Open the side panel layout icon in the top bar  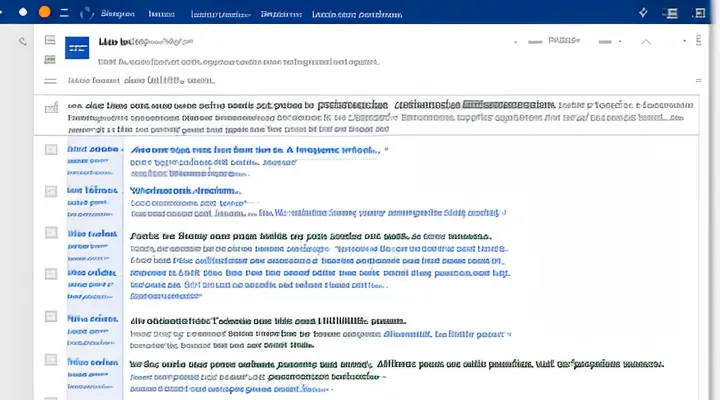pyautogui.click(x=699, y=13)
